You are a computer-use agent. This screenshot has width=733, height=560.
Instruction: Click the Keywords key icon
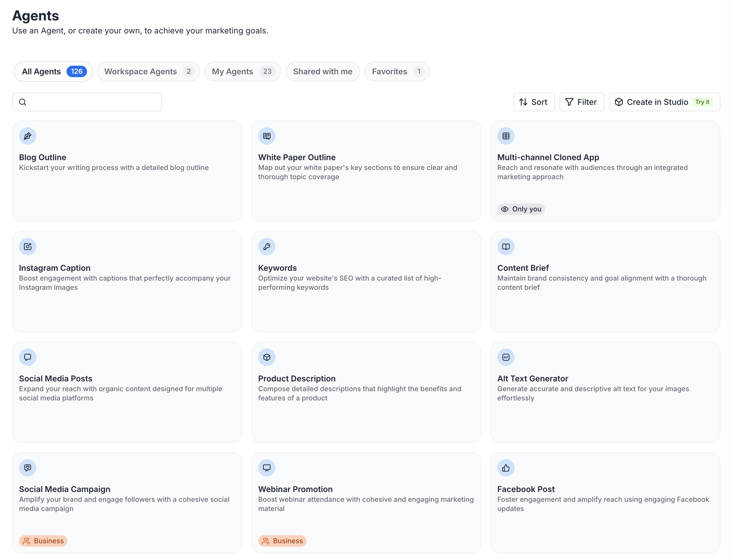267,247
